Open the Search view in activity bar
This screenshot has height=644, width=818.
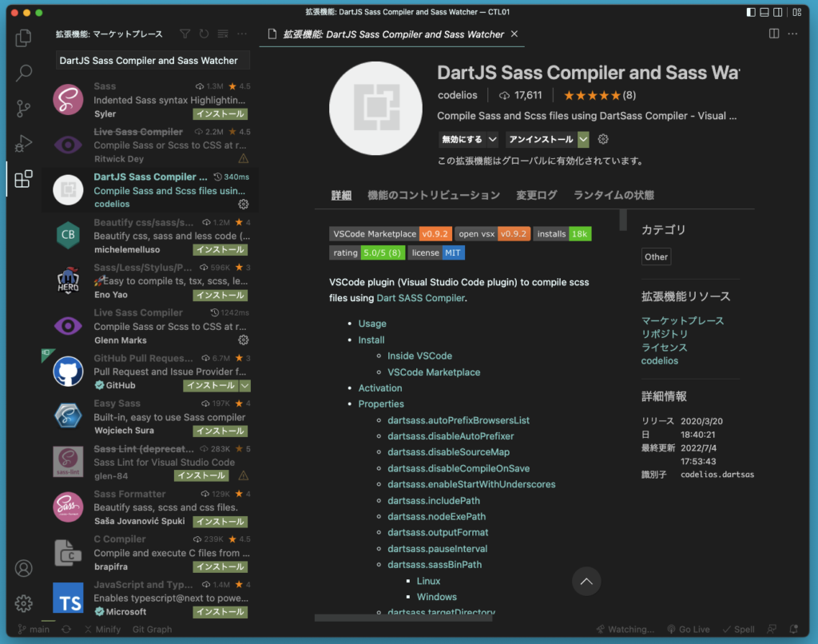(x=23, y=73)
